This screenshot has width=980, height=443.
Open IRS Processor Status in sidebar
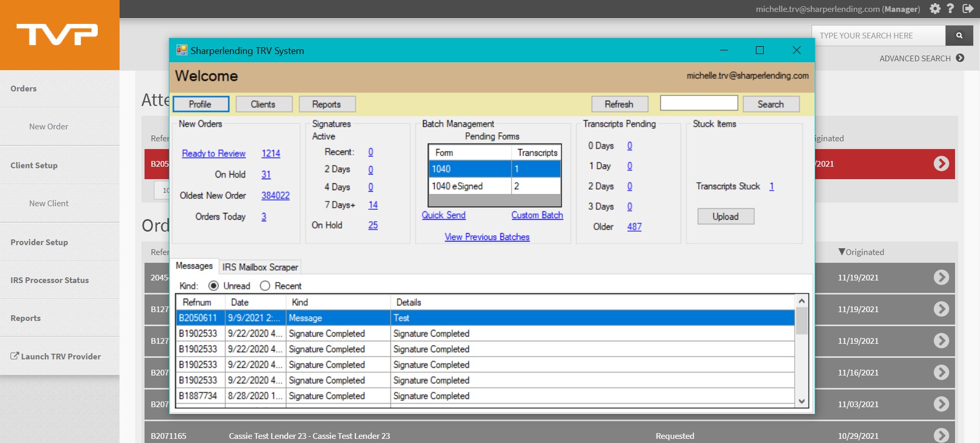(x=49, y=280)
